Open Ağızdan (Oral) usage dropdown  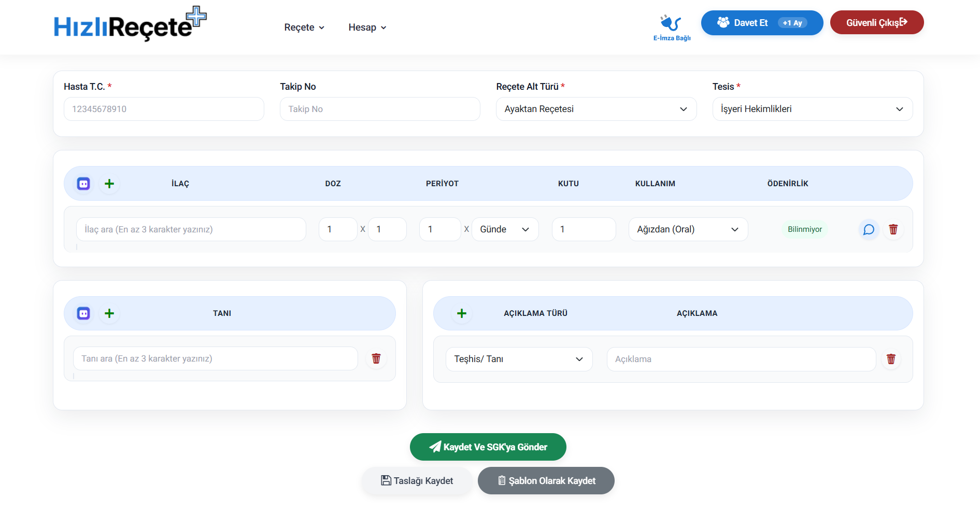click(x=688, y=229)
